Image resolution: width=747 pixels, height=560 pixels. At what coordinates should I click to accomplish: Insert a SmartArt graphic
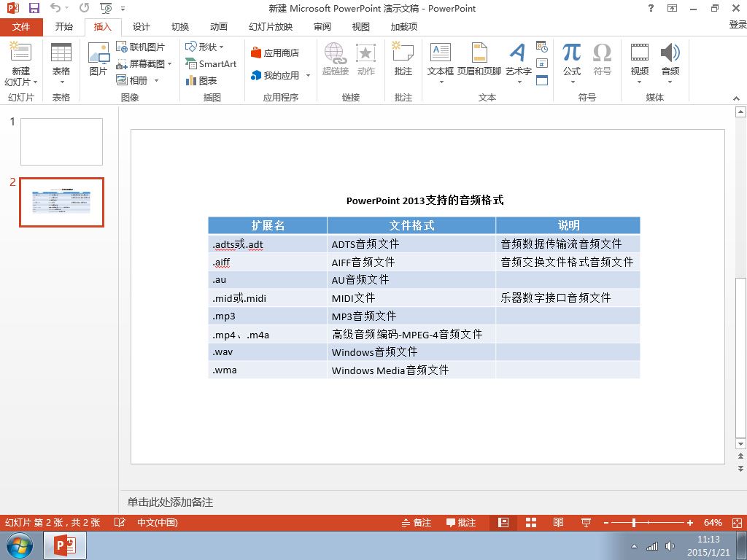pos(211,64)
